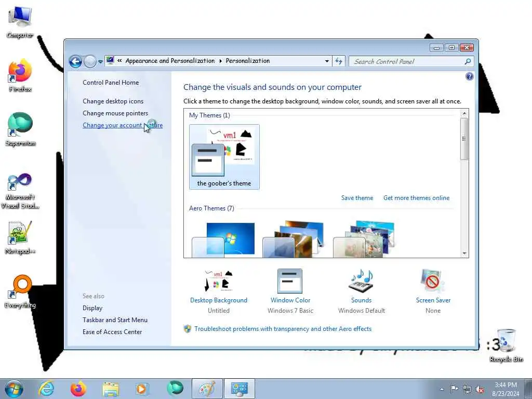Click the network tray icon

(x=467, y=389)
